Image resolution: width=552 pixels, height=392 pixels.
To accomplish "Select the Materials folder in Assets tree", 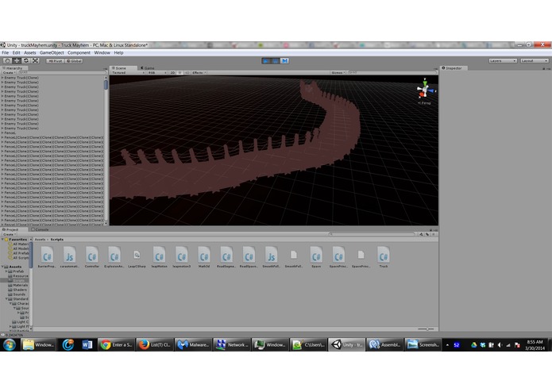I will (x=18, y=285).
